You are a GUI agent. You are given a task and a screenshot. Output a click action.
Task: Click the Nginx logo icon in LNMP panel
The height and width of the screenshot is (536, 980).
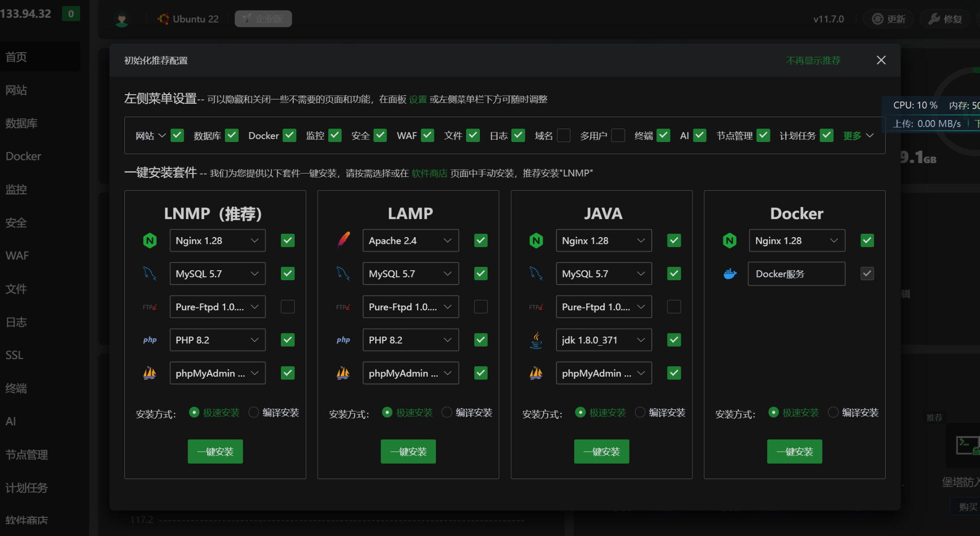[150, 241]
